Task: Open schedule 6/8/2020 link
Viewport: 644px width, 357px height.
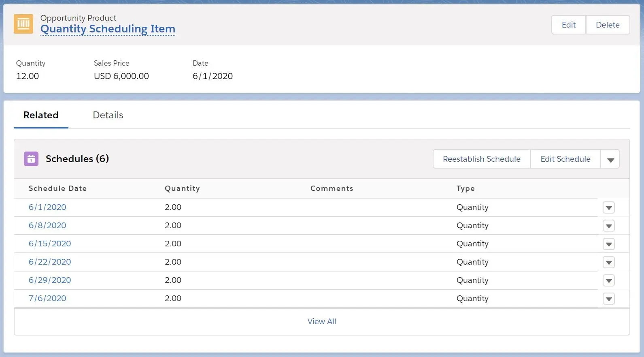Action: pos(47,225)
